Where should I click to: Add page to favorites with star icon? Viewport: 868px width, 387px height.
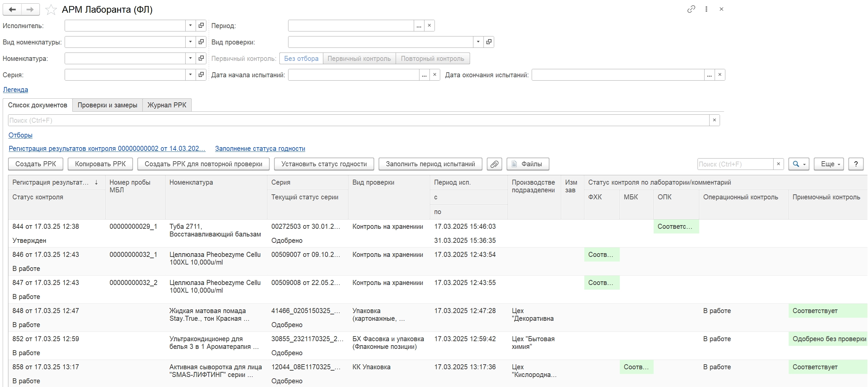[x=51, y=9]
